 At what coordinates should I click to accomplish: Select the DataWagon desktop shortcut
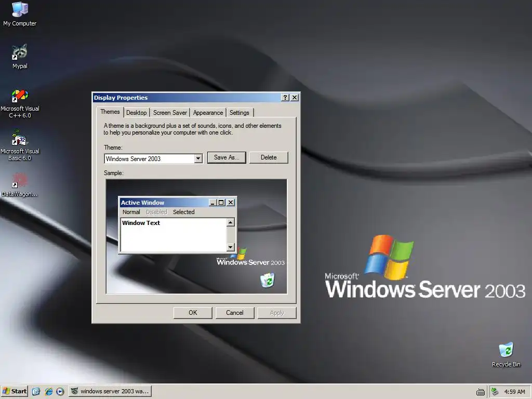(x=20, y=185)
